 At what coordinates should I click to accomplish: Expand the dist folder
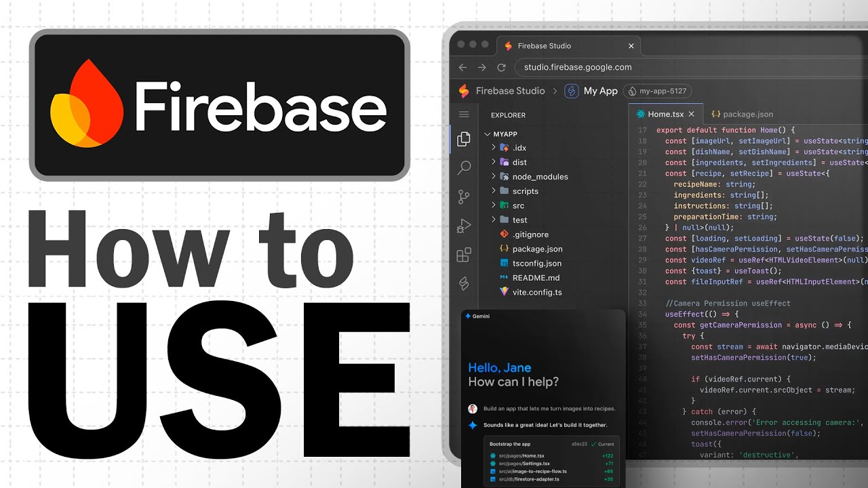[494, 162]
